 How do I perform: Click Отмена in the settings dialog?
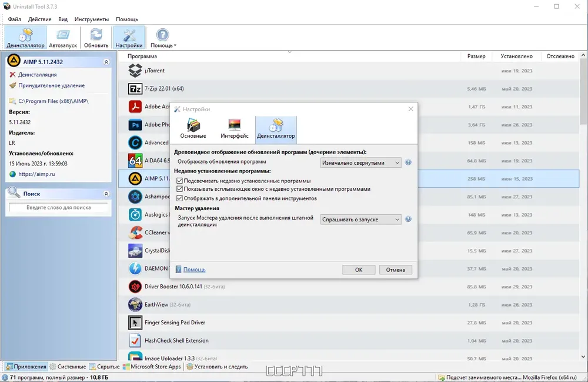tap(396, 270)
